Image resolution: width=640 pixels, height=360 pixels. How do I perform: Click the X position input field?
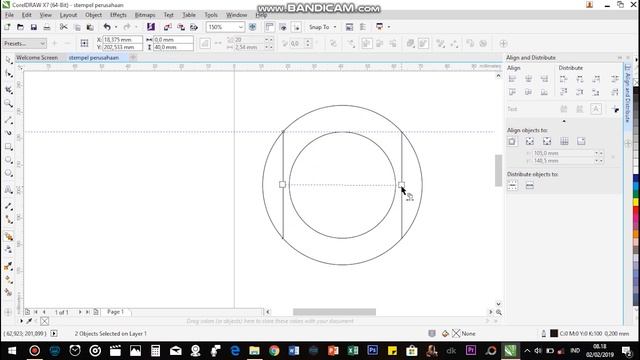point(122,40)
